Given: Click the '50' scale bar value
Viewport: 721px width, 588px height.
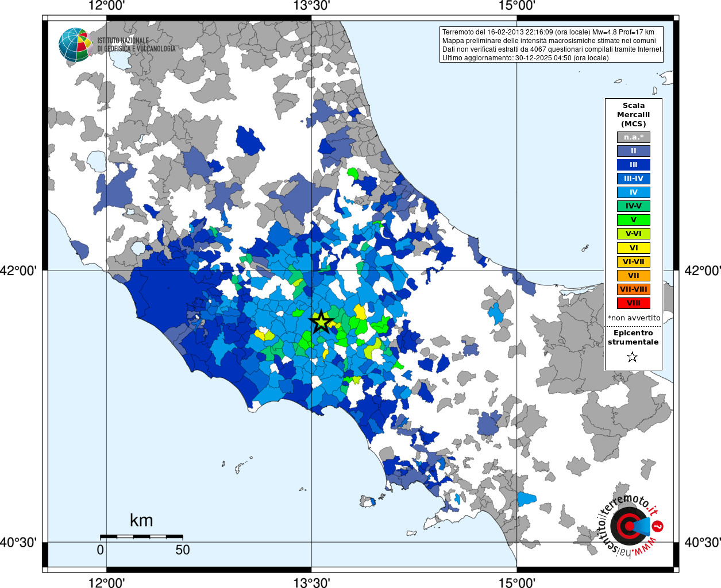Looking at the screenshot, I should click(183, 550).
